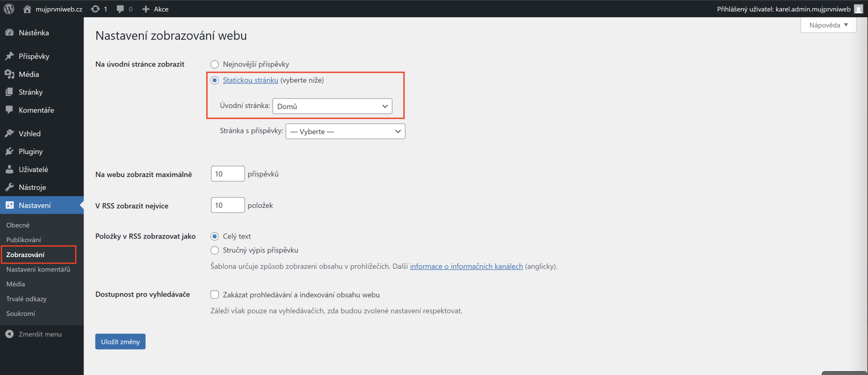The image size is (868, 375).
Task: Click the Nástroje wrench icon
Action: pos(9,187)
